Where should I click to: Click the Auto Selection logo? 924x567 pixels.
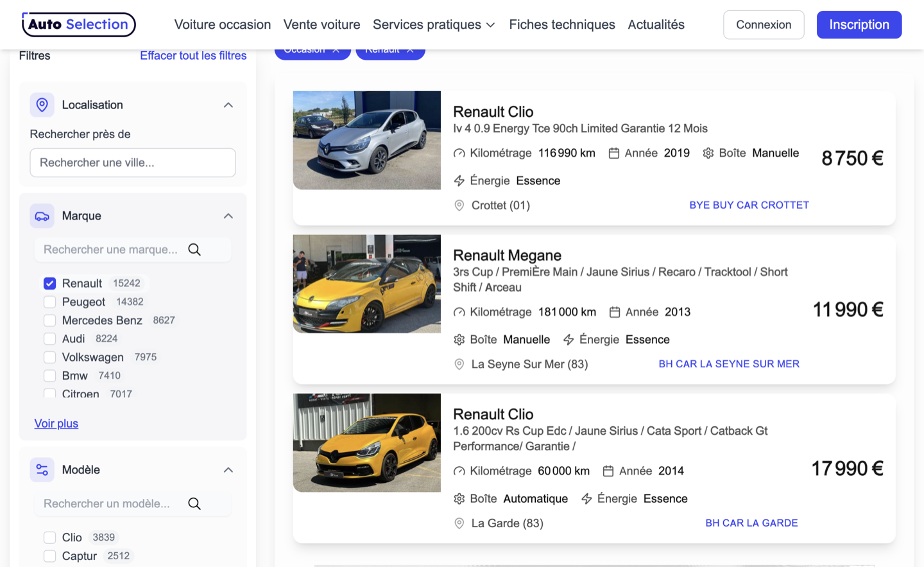point(79,24)
